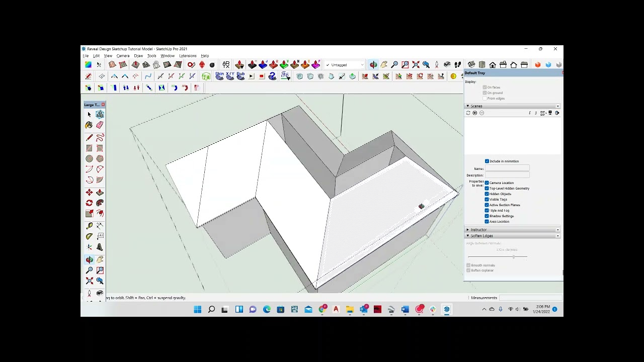This screenshot has height=362, width=644.
Task: Click the X/Y soap skin tool icon
Action: pos(230,75)
